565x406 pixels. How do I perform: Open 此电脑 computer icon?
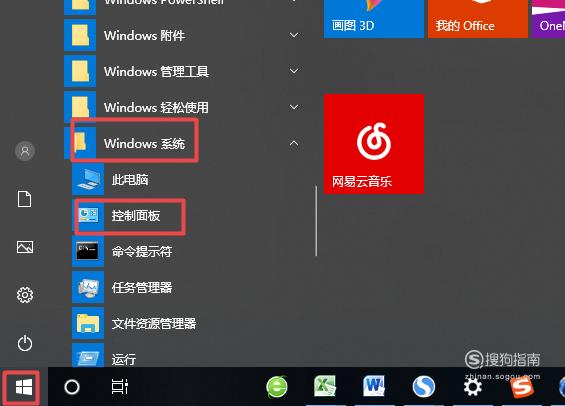(88, 179)
